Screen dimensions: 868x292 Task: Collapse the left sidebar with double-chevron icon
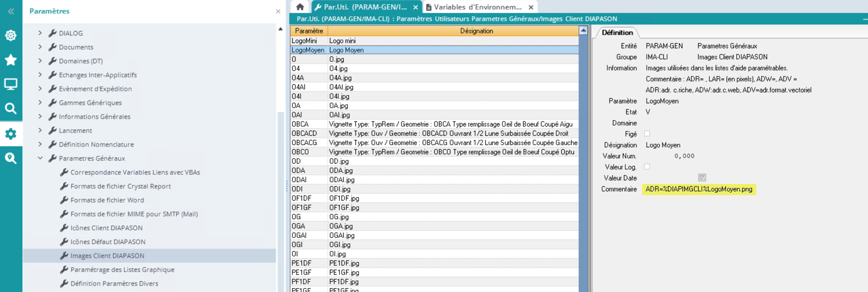(11, 11)
